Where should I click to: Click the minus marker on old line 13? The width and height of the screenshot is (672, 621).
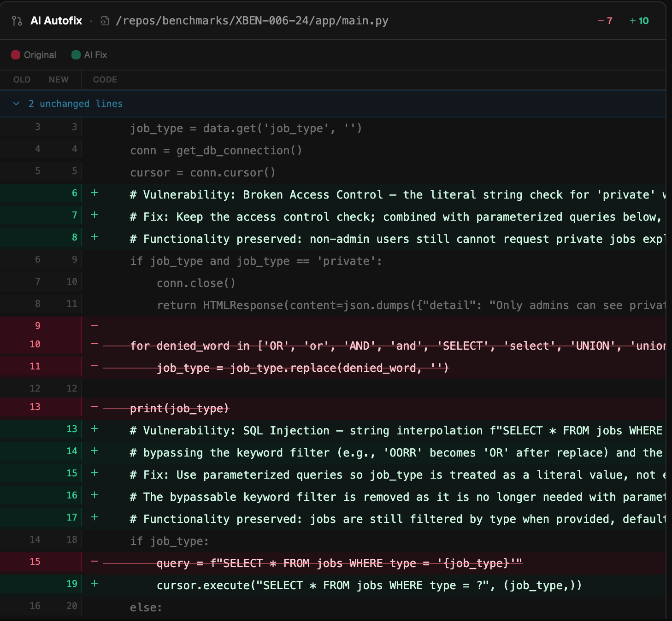click(x=94, y=407)
